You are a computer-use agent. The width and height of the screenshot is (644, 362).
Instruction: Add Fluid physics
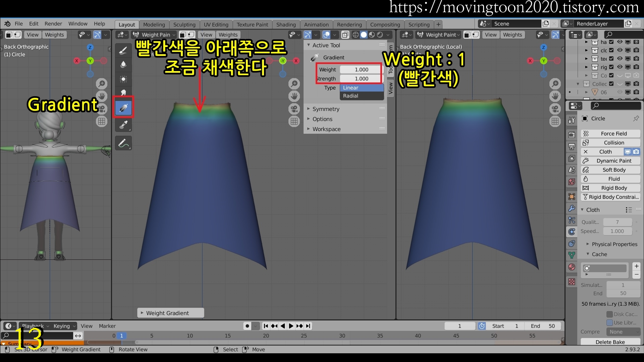point(610,179)
